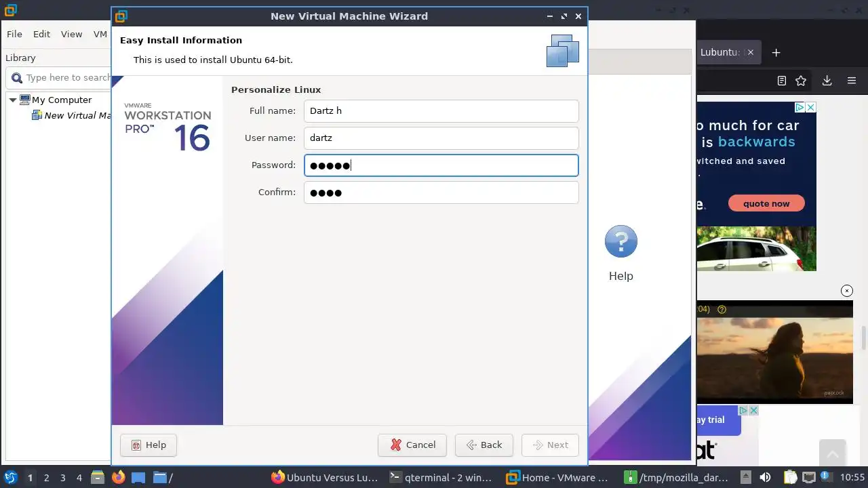Click the library search box
The width and height of the screenshot is (868, 488).
click(x=60, y=77)
